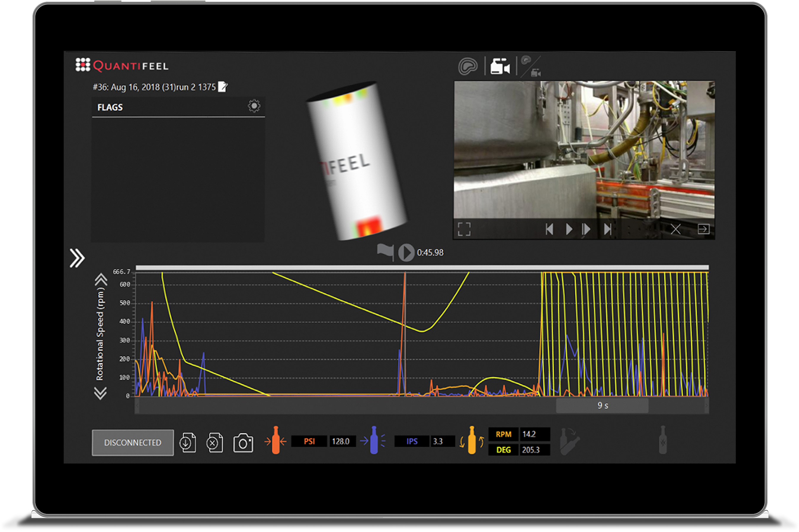Image resolution: width=799 pixels, height=532 pixels.
Task: Select the yellow rotation bottle icon
Action: [x=472, y=441]
